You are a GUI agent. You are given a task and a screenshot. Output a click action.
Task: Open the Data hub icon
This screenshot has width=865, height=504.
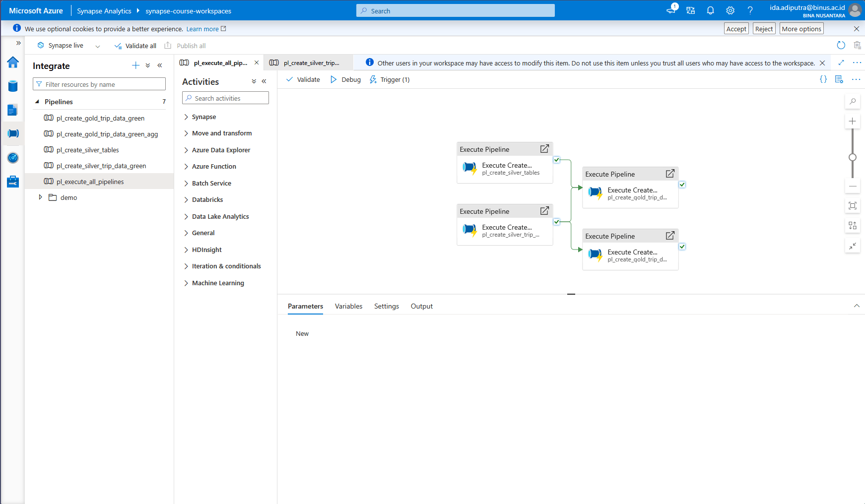point(13,86)
